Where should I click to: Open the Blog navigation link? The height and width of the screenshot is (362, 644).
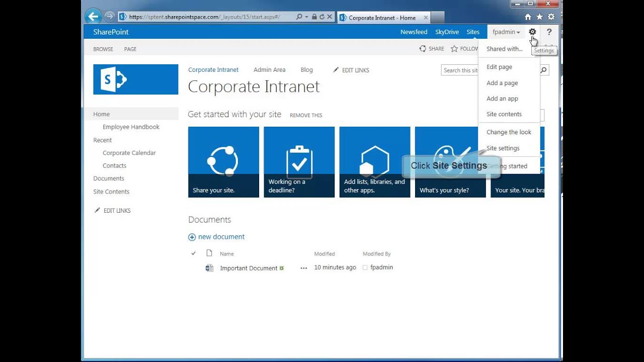pyautogui.click(x=306, y=70)
